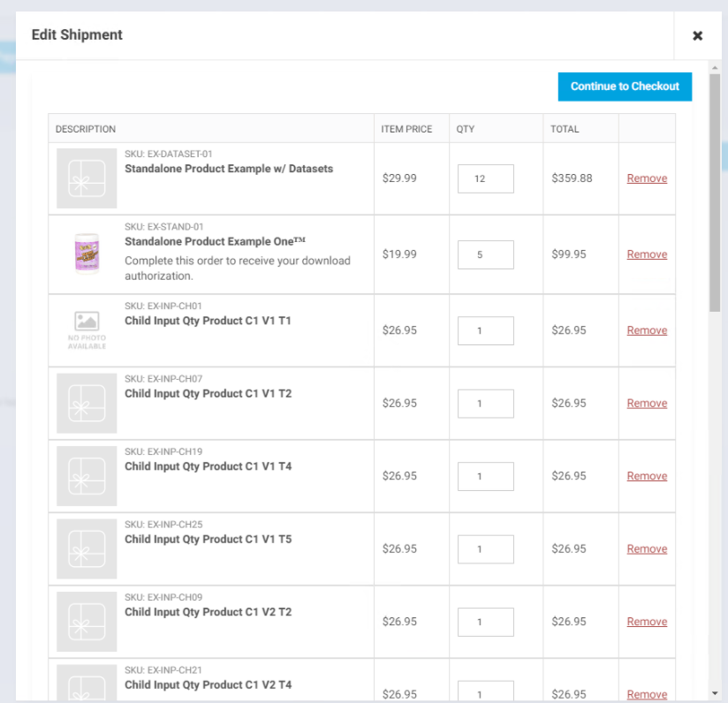Edit quantity field for SKU EX-INP-CH07

click(486, 404)
